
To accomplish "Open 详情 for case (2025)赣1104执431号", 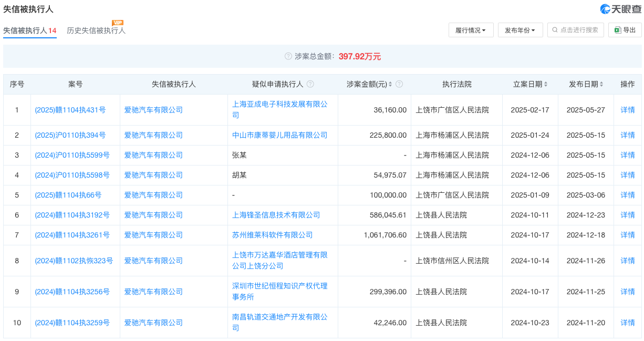I will [627, 110].
